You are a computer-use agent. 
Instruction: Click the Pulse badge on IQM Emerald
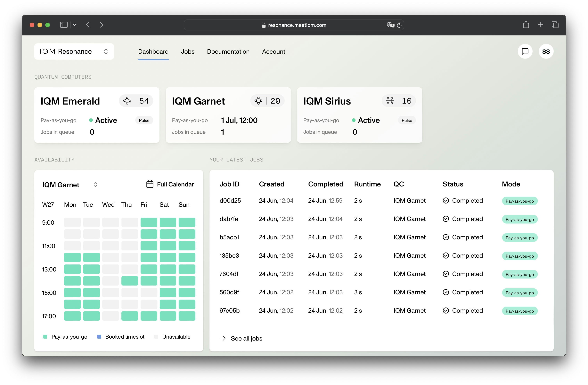tap(144, 121)
